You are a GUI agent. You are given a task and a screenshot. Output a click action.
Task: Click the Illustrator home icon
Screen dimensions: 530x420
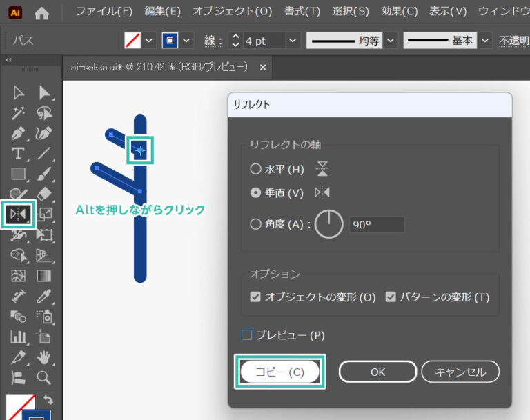(41, 13)
